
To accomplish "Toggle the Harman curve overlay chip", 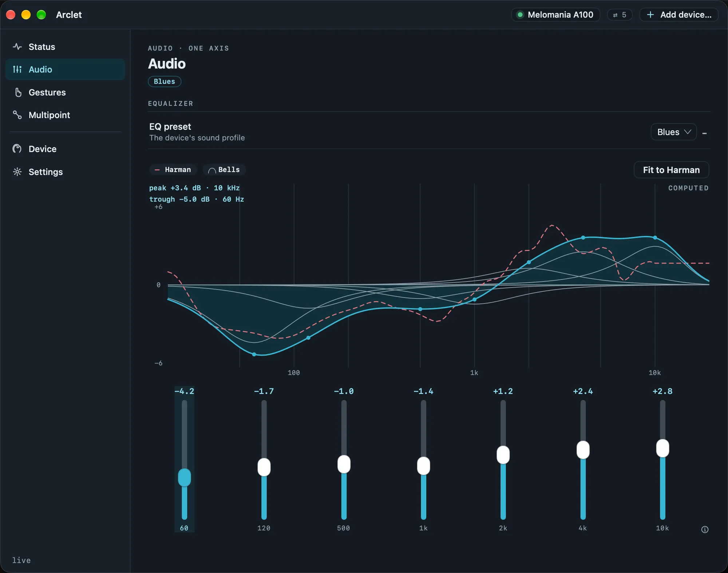I will pos(173,170).
